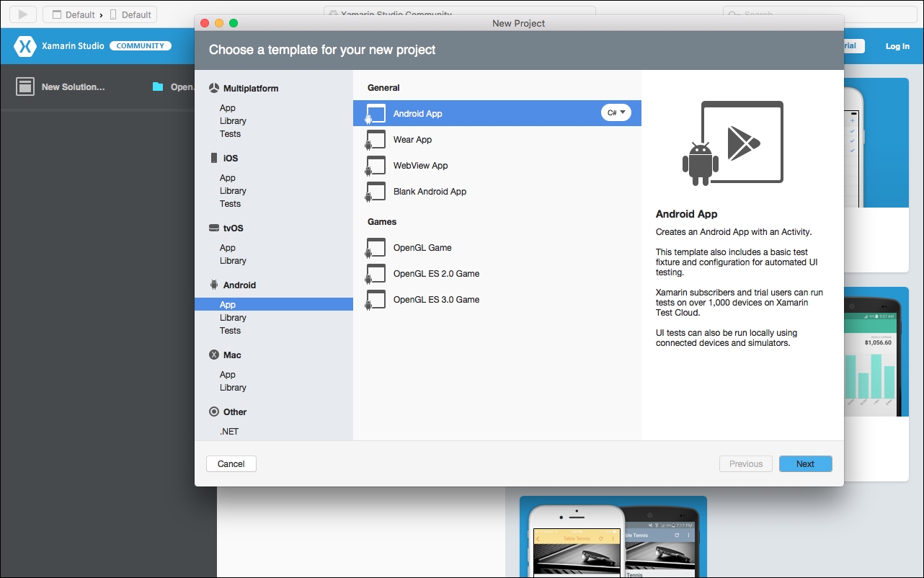924x578 pixels.
Task: Click the Mac category icon
Action: pyautogui.click(x=214, y=355)
